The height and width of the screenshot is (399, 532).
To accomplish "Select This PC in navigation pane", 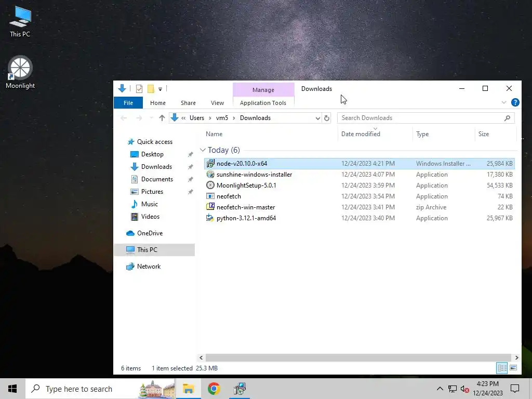I will point(154,250).
